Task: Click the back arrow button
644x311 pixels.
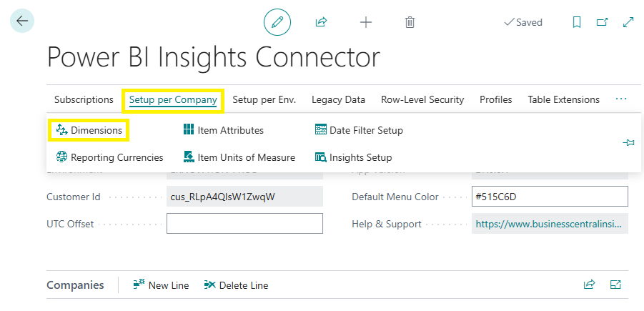Action: 21,21
